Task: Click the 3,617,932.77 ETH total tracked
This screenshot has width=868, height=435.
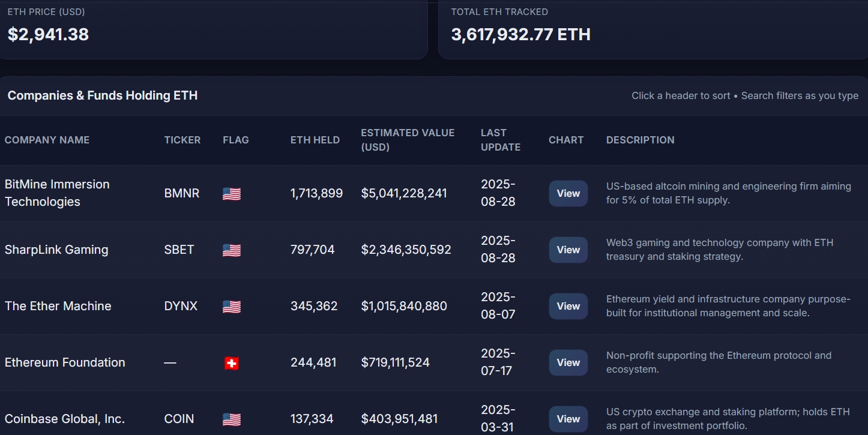Action: [x=521, y=34]
